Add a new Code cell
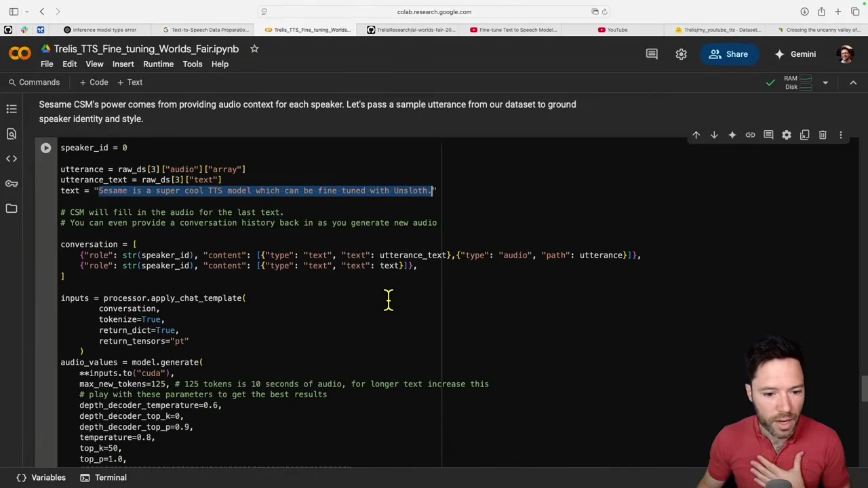The width and height of the screenshot is (868, 488). 94,82
